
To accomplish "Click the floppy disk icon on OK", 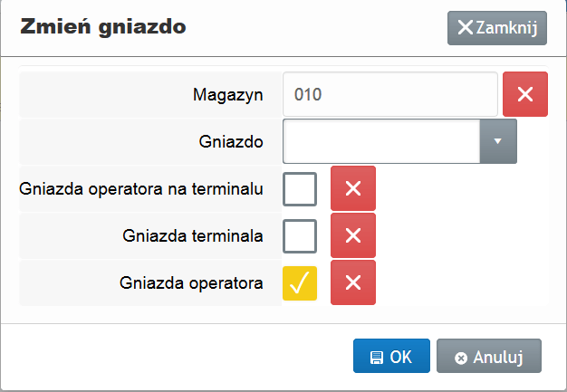I will (377, 358).
